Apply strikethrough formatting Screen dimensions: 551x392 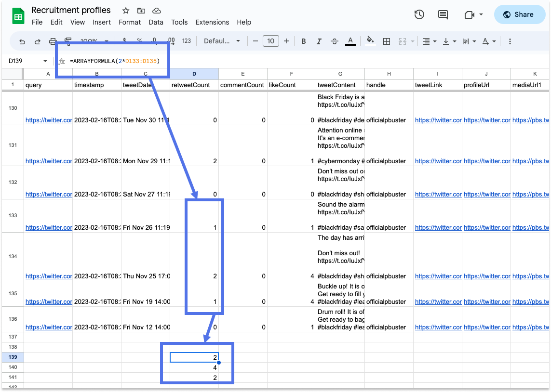[334, 41]
